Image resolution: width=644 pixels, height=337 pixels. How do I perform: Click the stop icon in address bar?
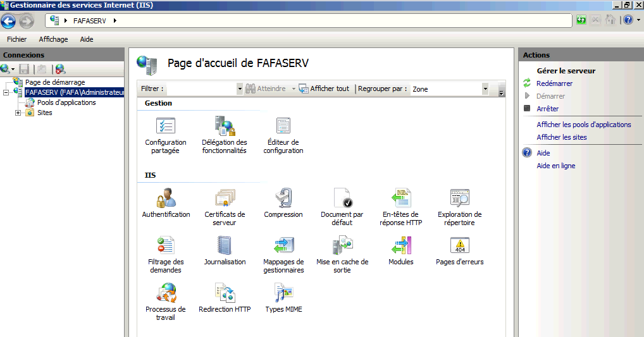(x=596, y=20)
